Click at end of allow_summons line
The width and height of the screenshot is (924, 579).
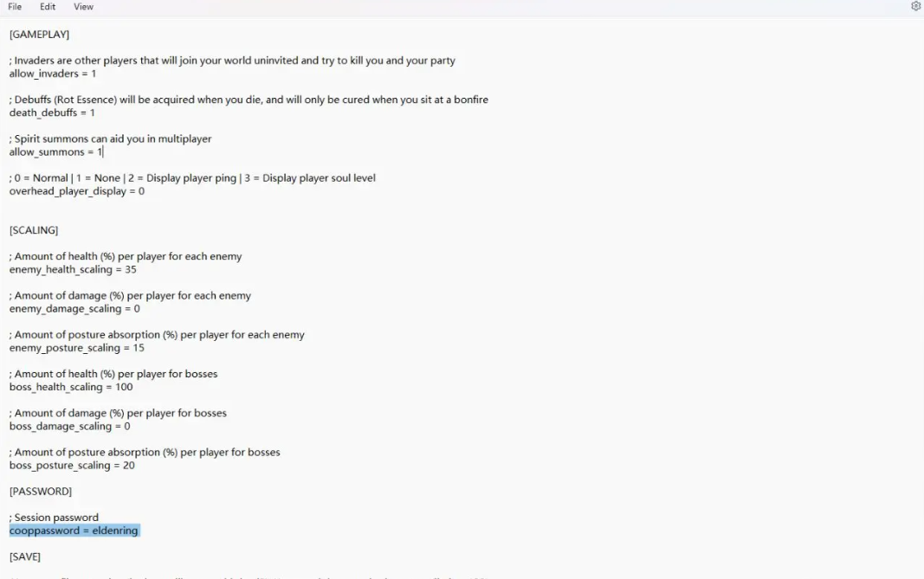click(103, 152)
